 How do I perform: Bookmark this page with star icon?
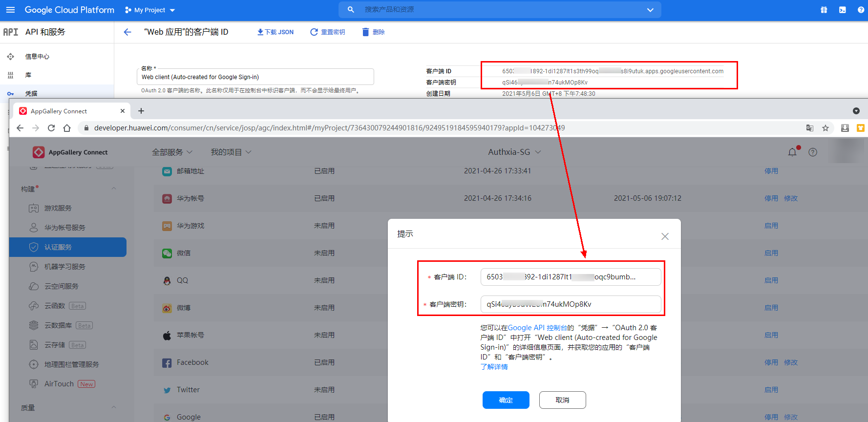(826, 128)
